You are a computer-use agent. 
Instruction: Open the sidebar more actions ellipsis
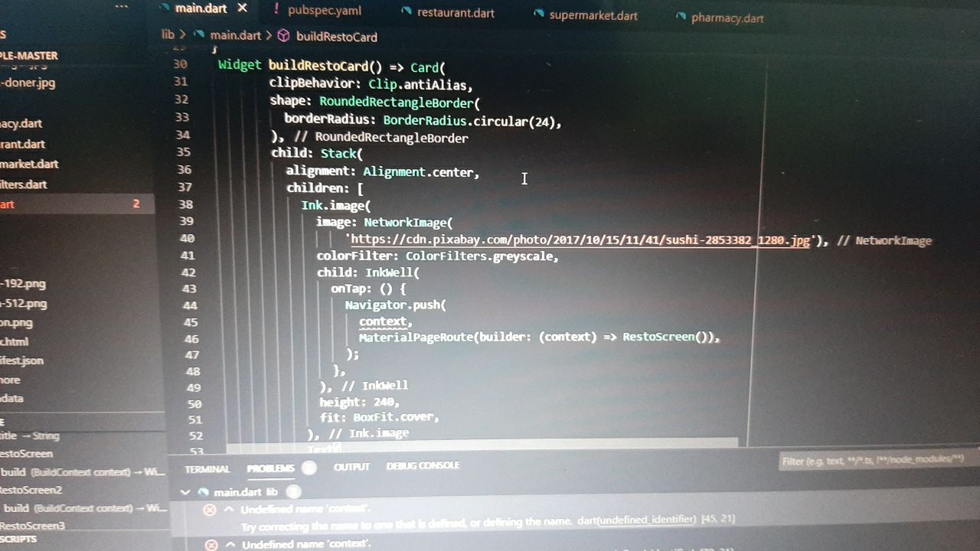coord(121,6)
